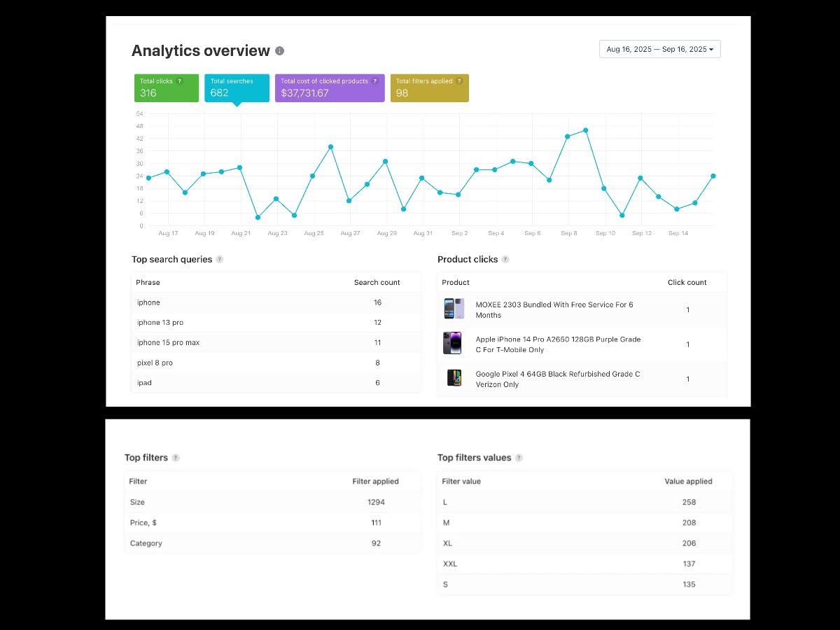Click Apple iPhone 14 Pro product thumbnail

452,344
